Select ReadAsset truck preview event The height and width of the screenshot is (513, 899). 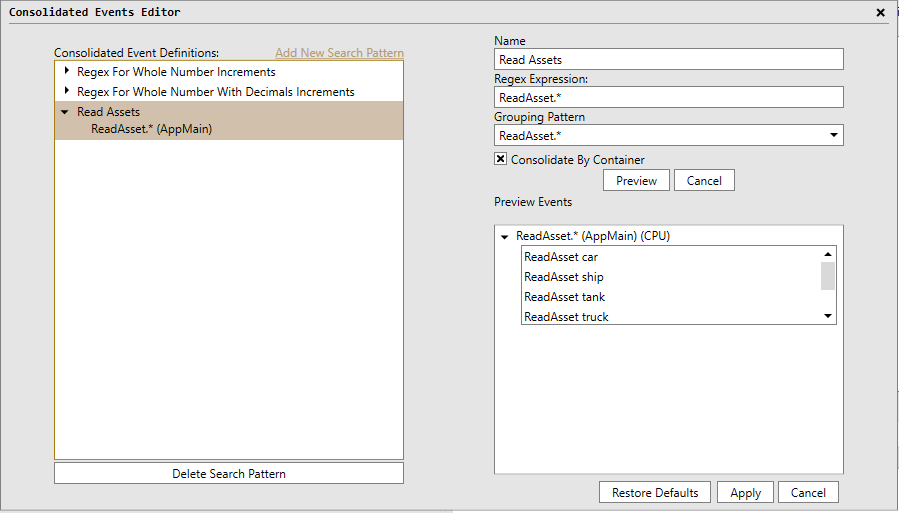pyautogui.click(x=566, y=316)
